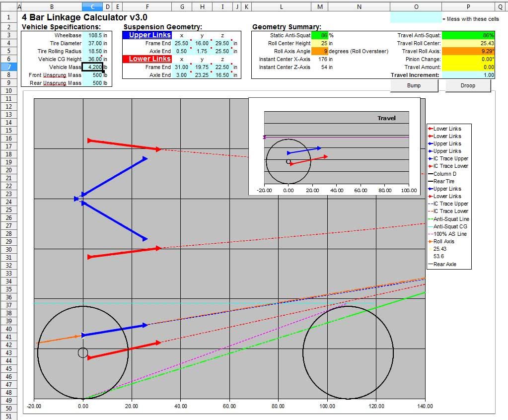Select column L header
This screenshot has height=420, width=508.
click(281, 6)
